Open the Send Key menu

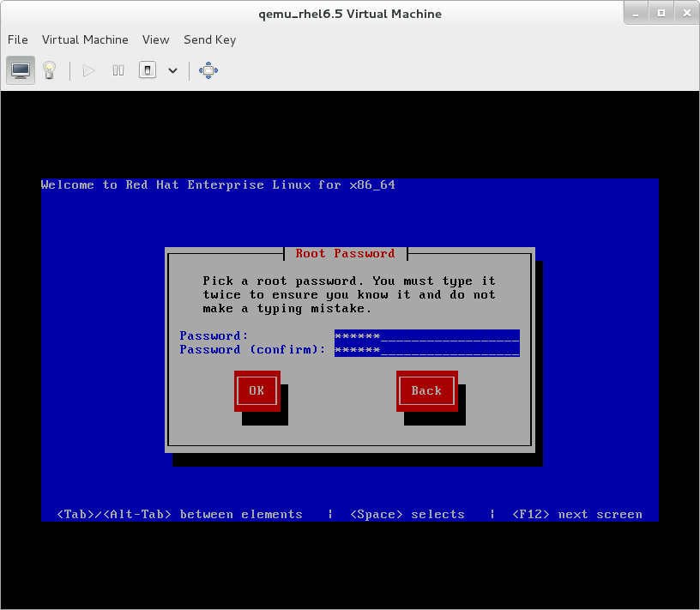click(210, 39)
